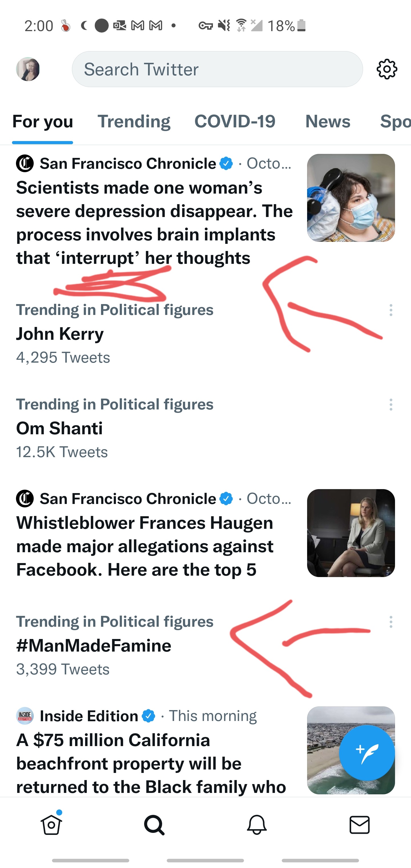Open the settings gear icon

387,69
